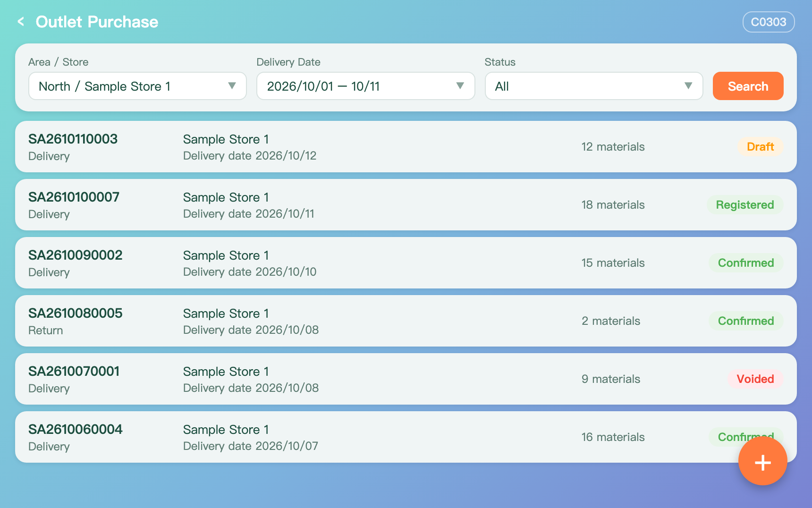Open order SA2610060004

tap(406, 437)
